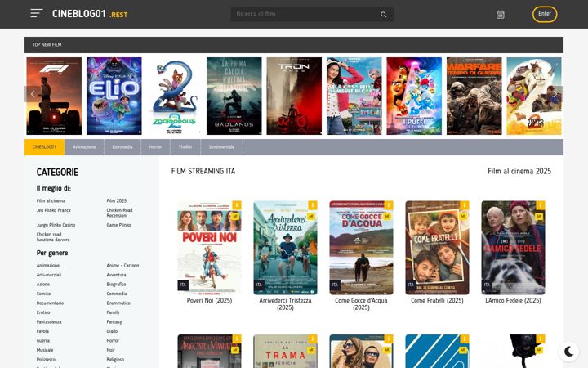
Task: Open the Arrivederci Tristezza poster thumbnail
Action: click(x=285, y=248)
